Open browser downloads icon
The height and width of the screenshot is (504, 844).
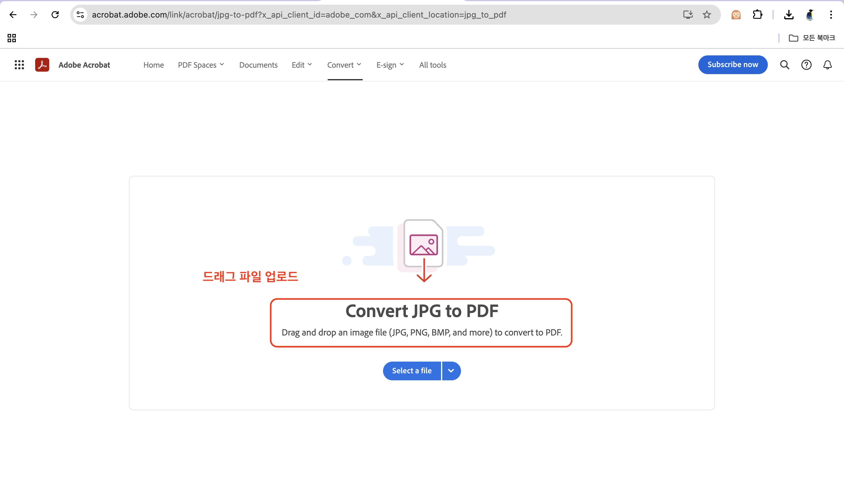[x=789, y=15]
